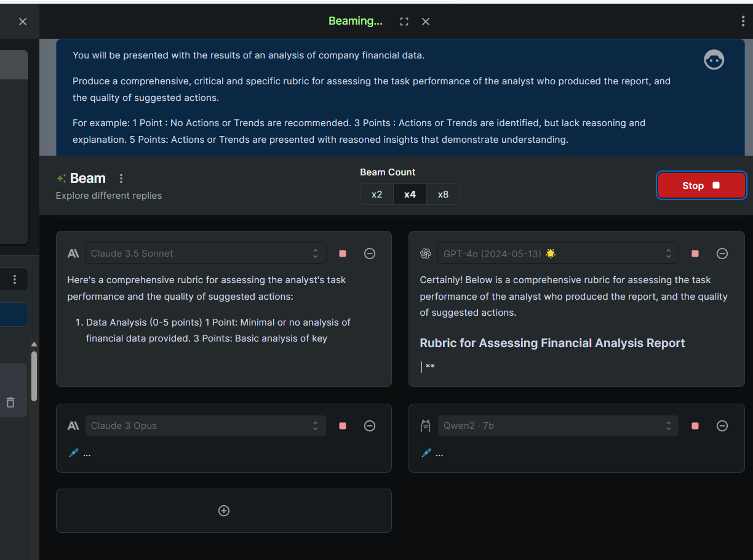
Task: Select x2 Beam Count
Action: click(x=376, y=194)
